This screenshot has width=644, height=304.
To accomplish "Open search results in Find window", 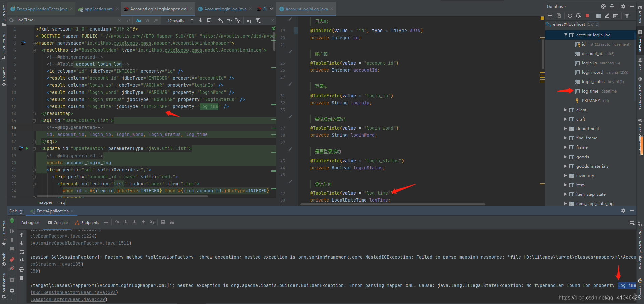I will (x=209, y=20).
